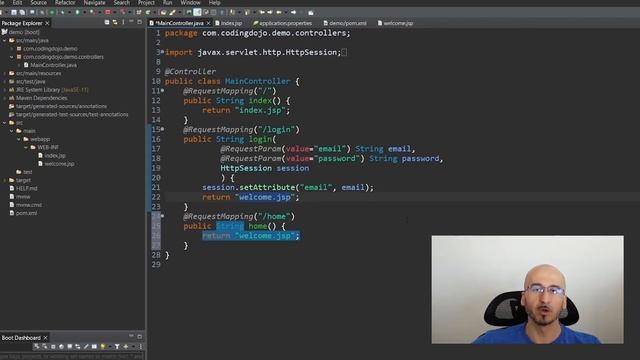Click the green Run launch icon
The height and width of the screenshot is (360, 640).
[x=77, y=12]
